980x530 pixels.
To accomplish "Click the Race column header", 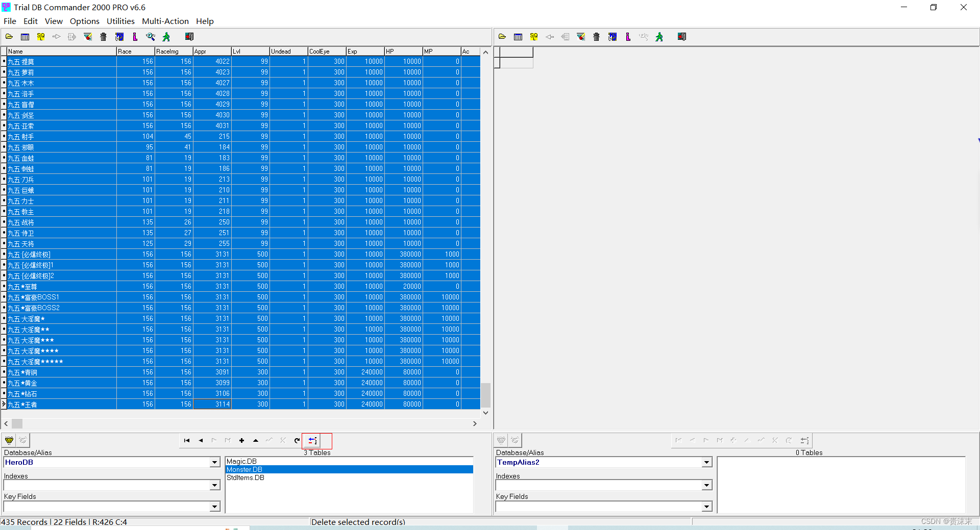I will click(136, 52).
